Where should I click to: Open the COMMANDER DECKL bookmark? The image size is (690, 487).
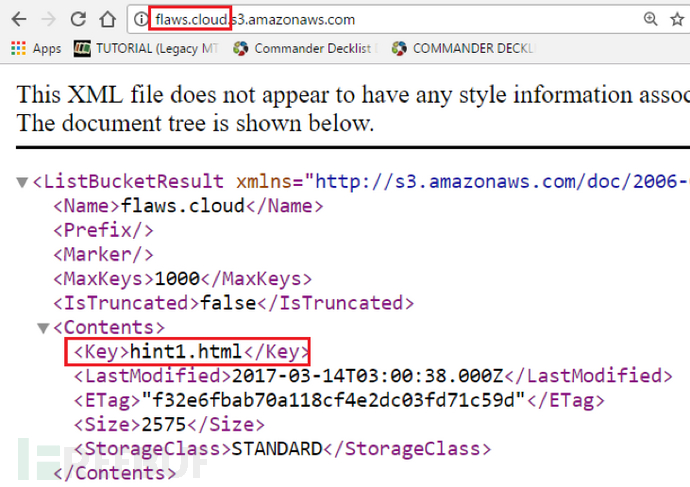pyautogui.click(x=463, y=48)
